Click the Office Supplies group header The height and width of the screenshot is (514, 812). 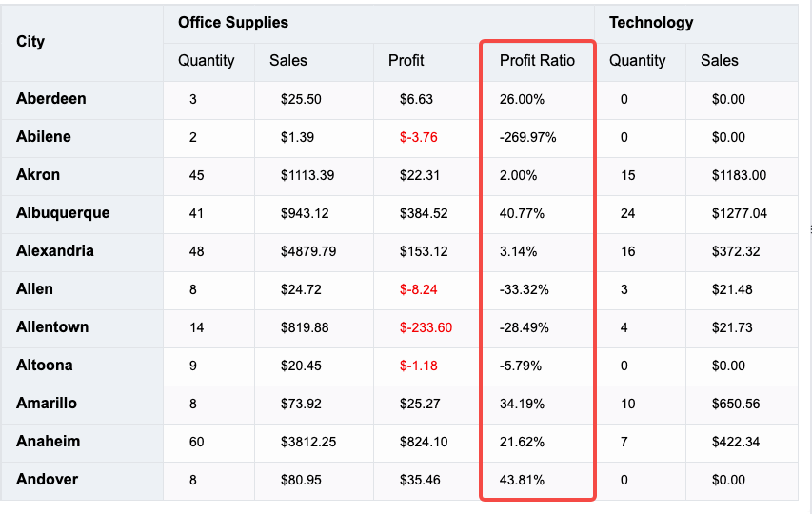click(x=233, y=23)
